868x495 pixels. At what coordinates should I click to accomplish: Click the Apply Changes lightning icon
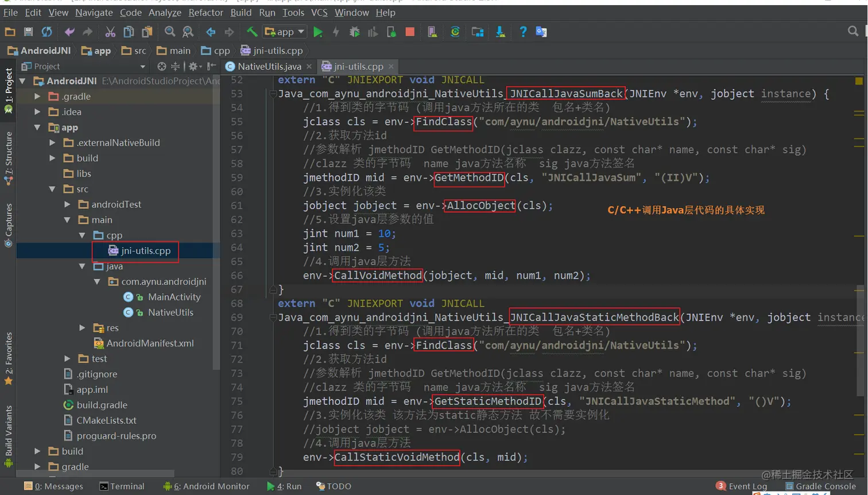(336, 32)
